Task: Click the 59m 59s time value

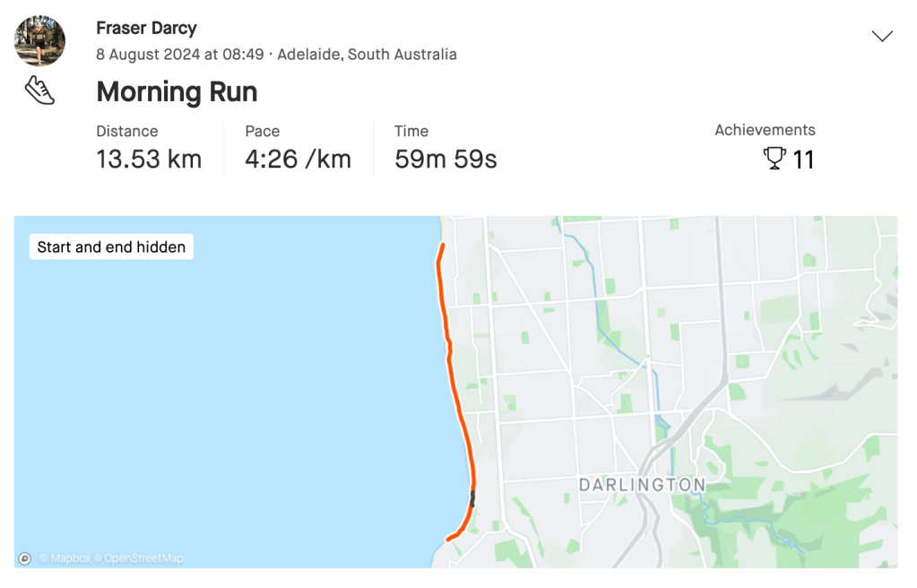Action: [446, 160]
